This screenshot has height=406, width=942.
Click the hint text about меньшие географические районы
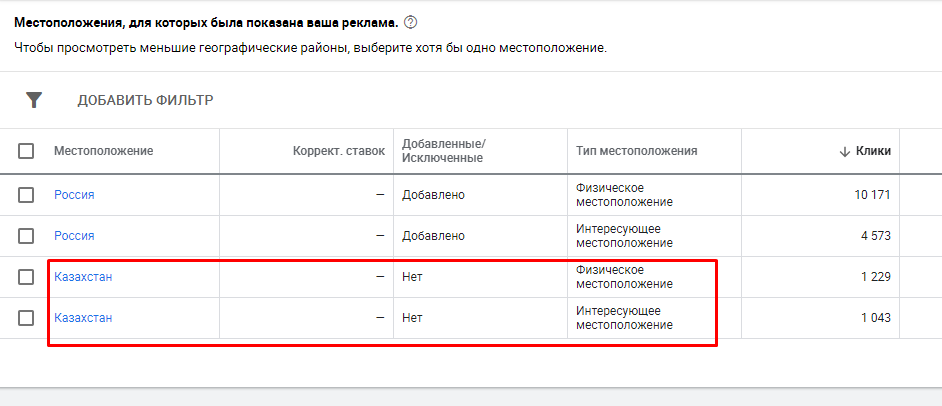click(311, 48)
